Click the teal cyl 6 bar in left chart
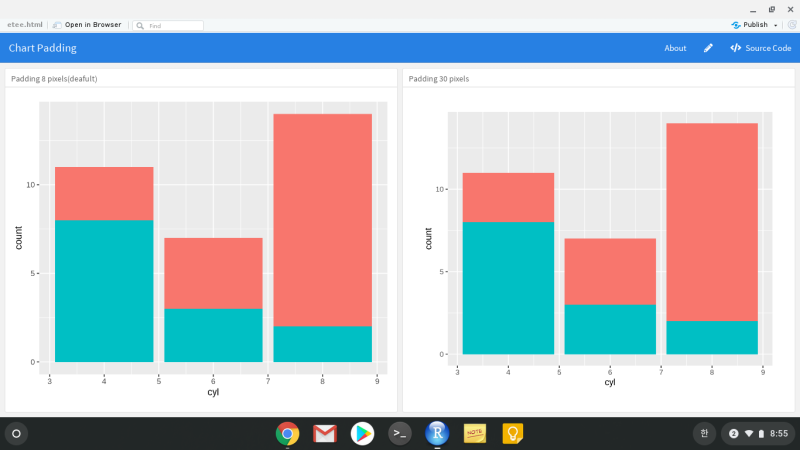The height and width of the screenshot is (450, 800). pos(213,335)
